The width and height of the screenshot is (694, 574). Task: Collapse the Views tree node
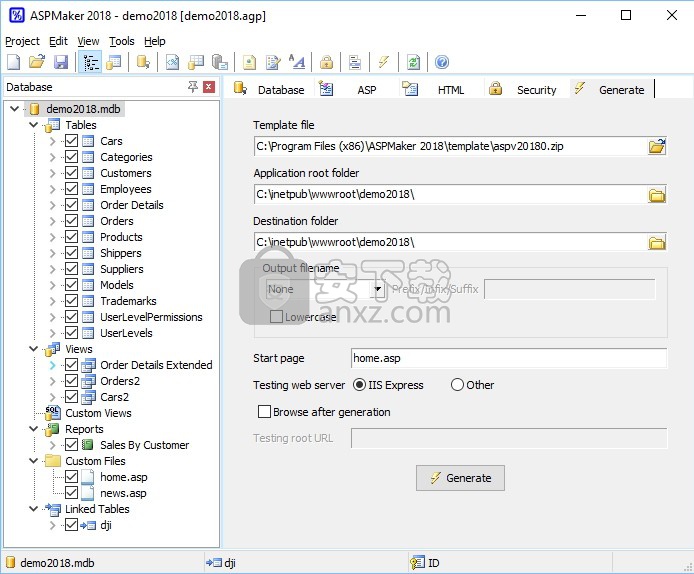tap(34, 349)
